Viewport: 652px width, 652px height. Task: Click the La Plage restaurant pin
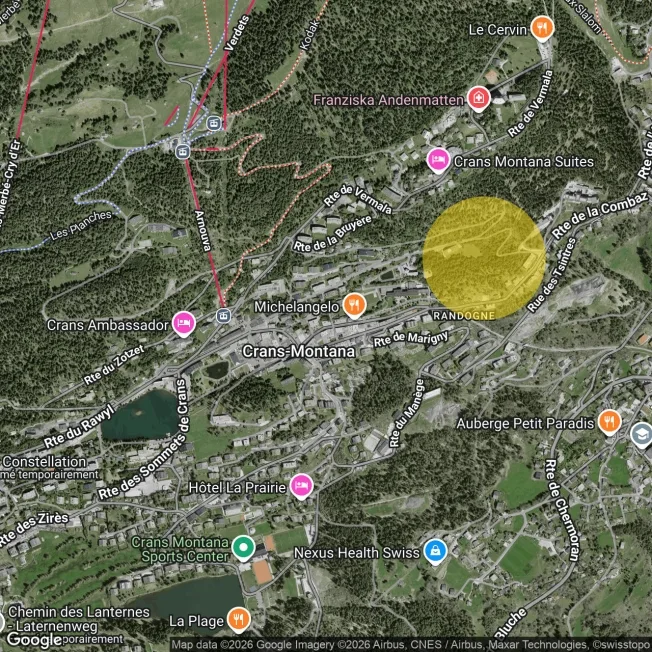(238, 620)
